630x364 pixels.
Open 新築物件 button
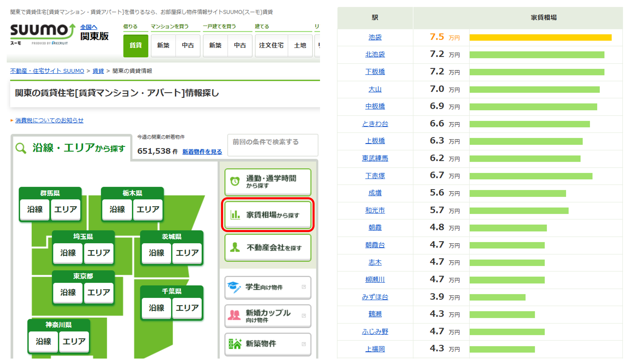[268, 344]
